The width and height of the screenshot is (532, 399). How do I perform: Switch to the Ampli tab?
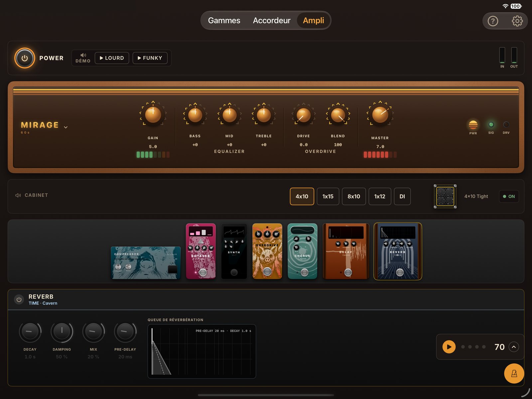point(313,21)
